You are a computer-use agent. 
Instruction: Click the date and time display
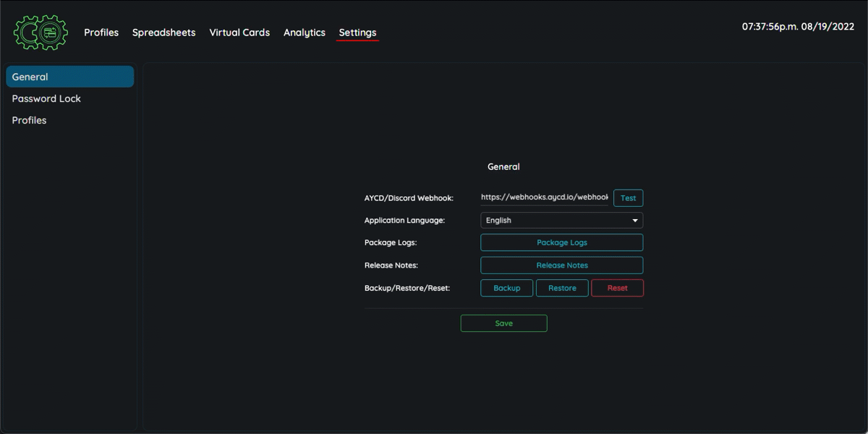[x=798, y=27]
